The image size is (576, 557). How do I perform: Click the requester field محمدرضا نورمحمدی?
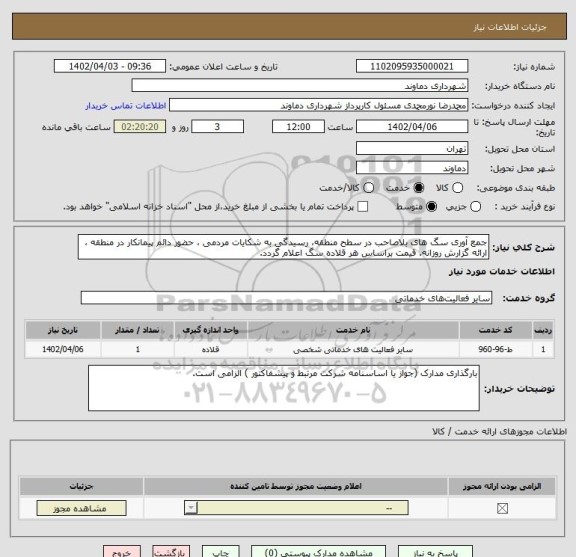(318, 105)
